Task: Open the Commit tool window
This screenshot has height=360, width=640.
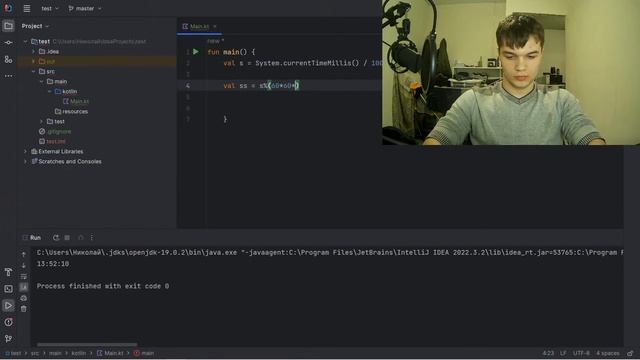Action: click(8, 42)
